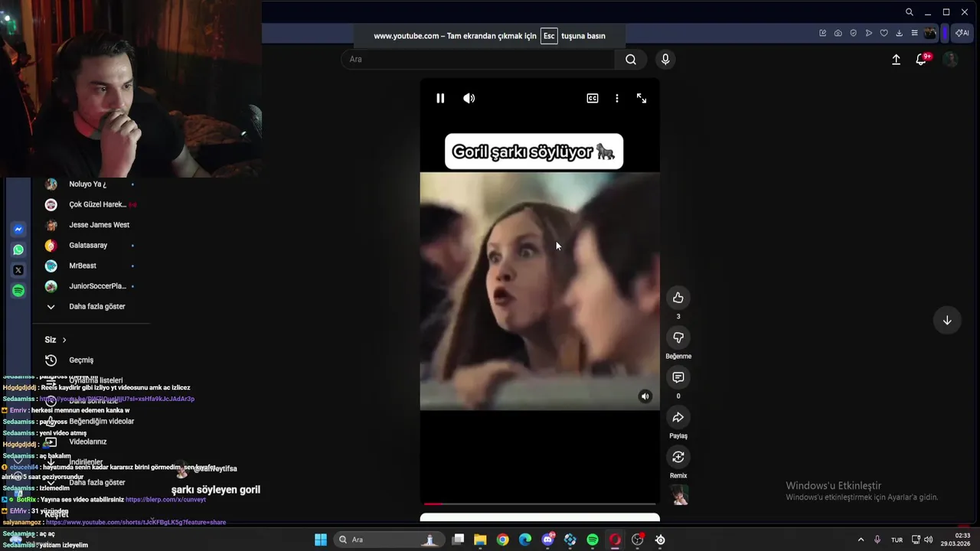Image resolution: width=980 pixels, height=551 pixels.
Task: Bookmark the page with the heart icon
Action: point(884,33)
